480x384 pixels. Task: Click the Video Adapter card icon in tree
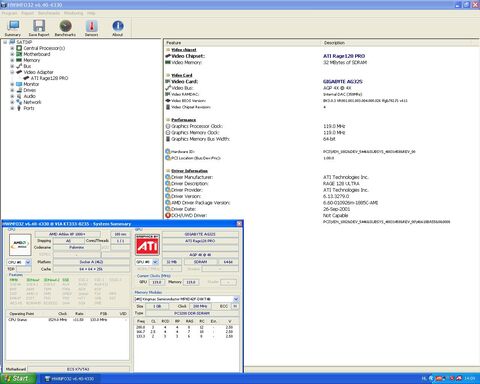point(19,72)
